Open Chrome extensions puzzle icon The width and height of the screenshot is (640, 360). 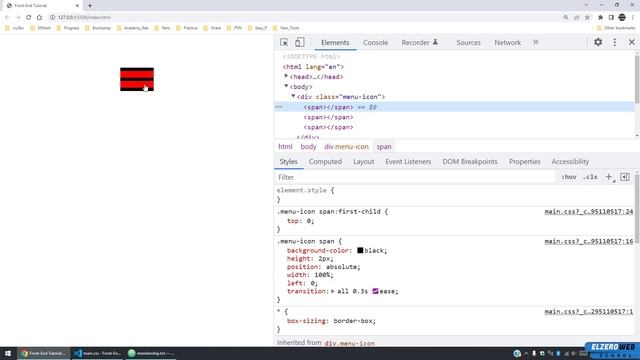coord(600,17)
